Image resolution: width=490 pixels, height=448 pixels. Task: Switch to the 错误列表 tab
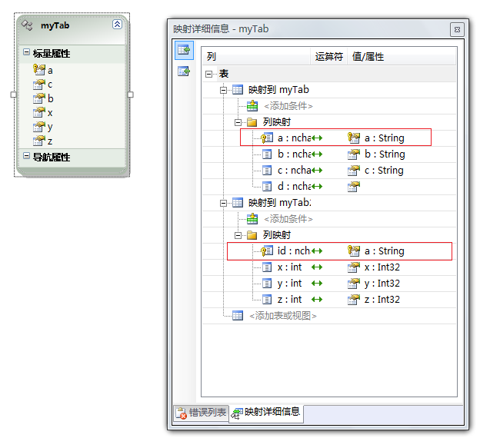(201, 413)
